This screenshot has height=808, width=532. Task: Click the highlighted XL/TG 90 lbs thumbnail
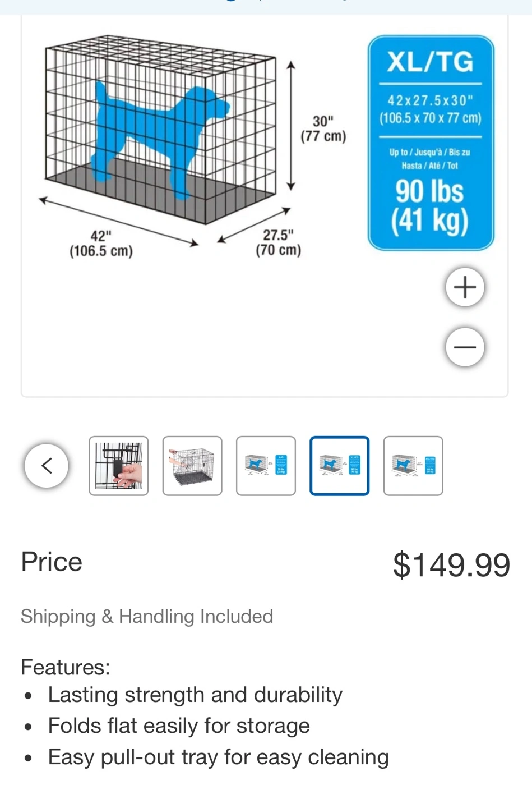[339, 466]
